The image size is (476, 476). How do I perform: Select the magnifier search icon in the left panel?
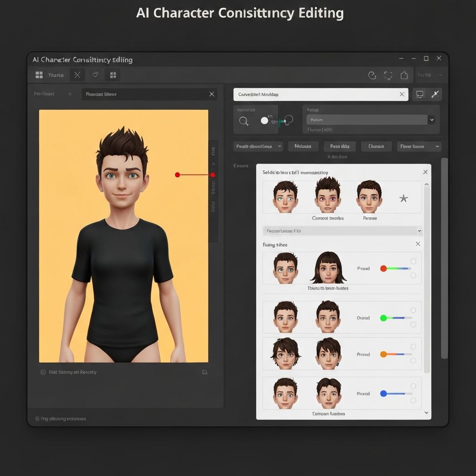tap(244, 121)
